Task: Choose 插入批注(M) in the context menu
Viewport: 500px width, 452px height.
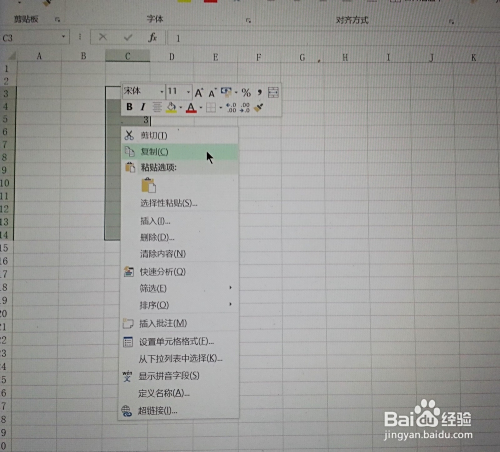Action: 180,323
